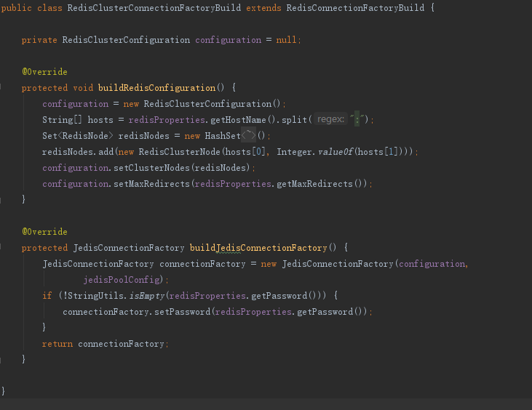The image size is (532, 410).
Task: Click the getHostName method call
Action: tap(238, 120)
